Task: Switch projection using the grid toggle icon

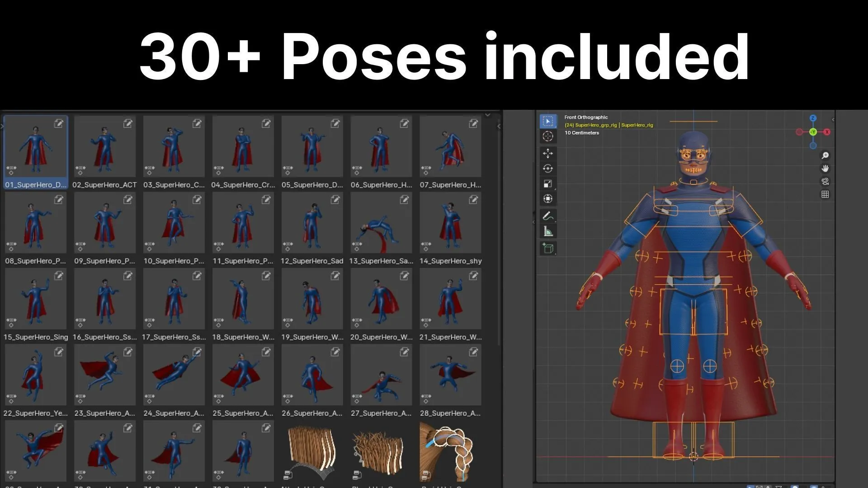Action: click(x=825, y=194)
